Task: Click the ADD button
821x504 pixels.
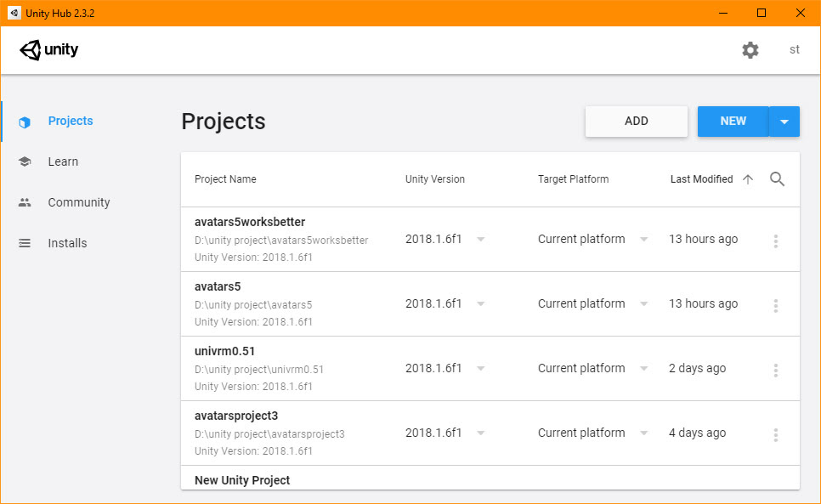Action: click(x=636, y=122)
